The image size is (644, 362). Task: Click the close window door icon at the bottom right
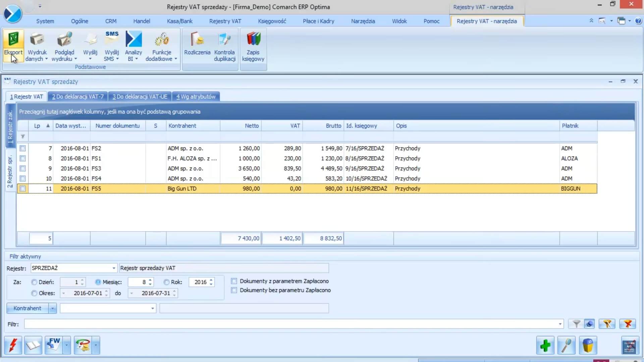pyautogui.click(x=630, y=345)
